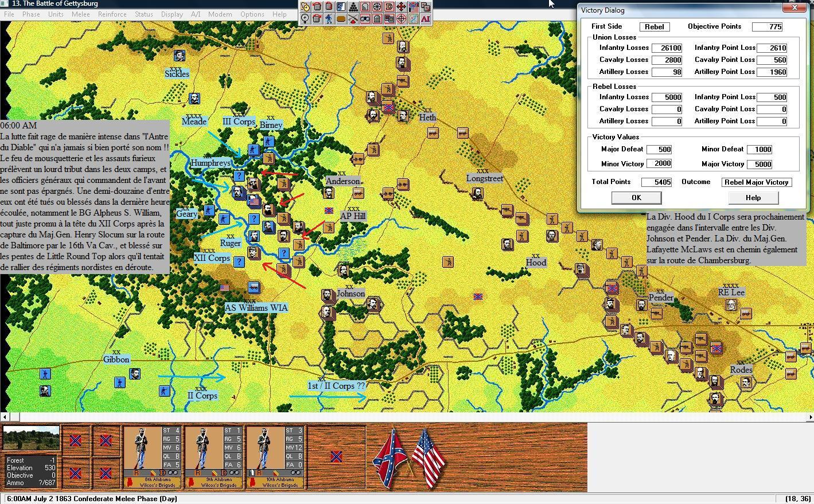Open the Reinforce menu
This screenshot has height=504, width=814.
pyautogui.click(x=112, y=14)
